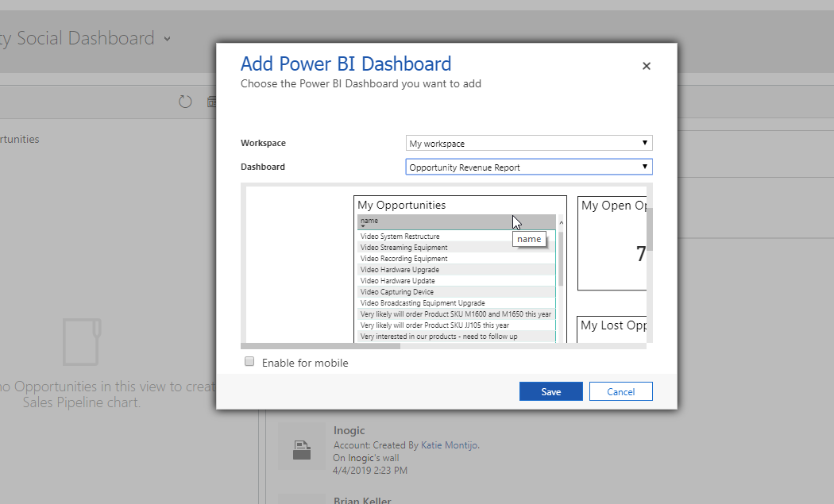Select Video Recording Equipment row
The width and height of the screenshot is (834, 504).
457,259
